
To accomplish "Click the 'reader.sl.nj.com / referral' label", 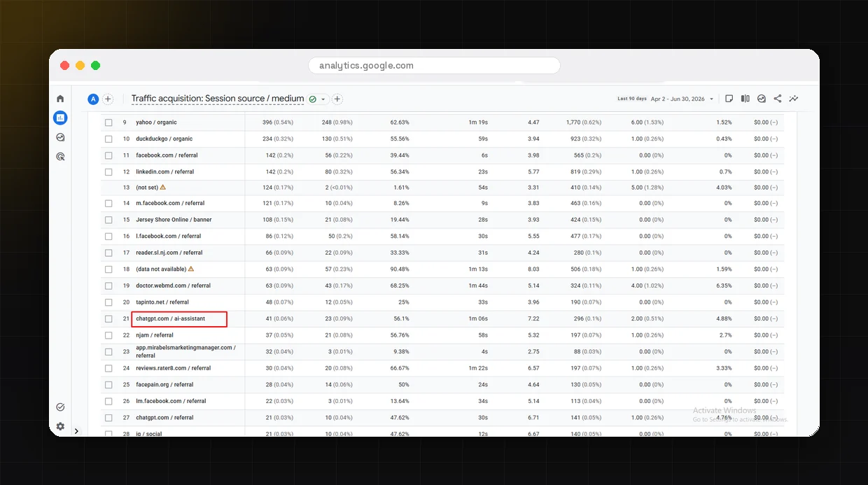I will point(169,253).
